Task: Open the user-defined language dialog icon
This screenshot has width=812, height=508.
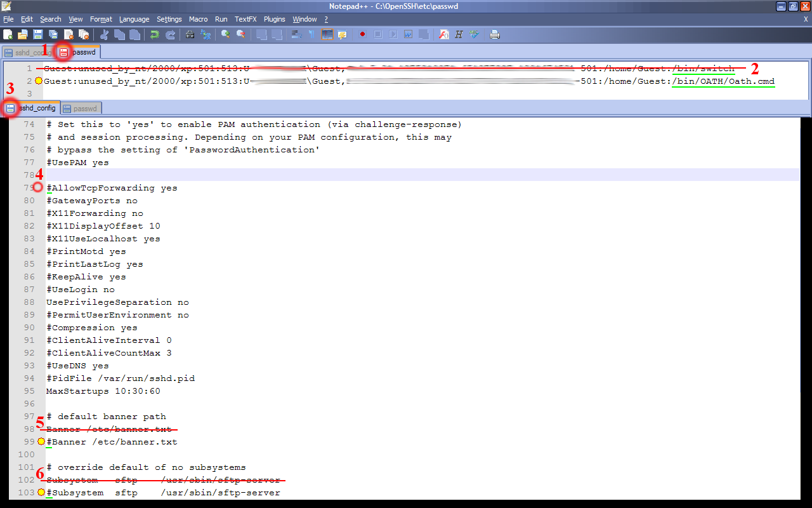Action: point(342,34)
